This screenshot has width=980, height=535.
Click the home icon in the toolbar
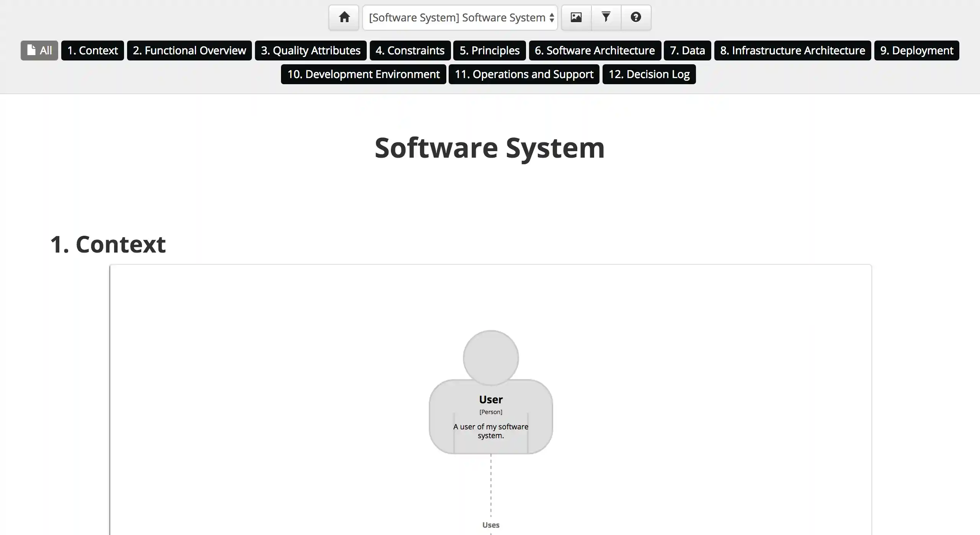point(343,17)
